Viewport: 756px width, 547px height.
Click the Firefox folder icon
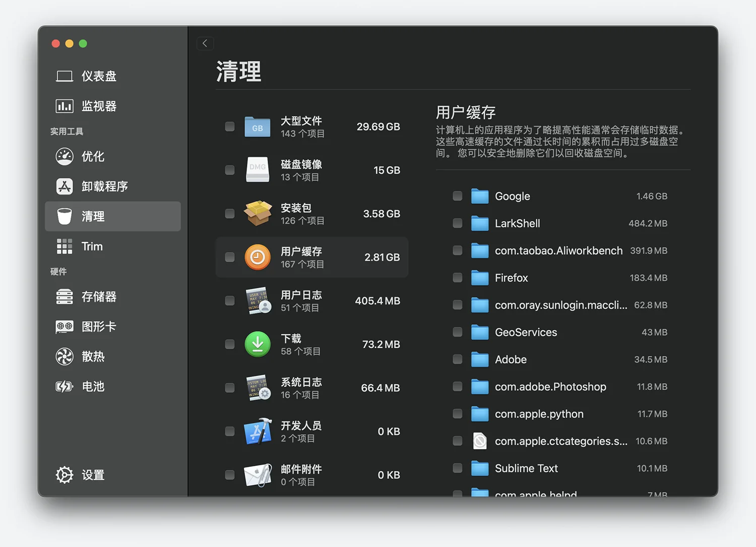[480, 278]
